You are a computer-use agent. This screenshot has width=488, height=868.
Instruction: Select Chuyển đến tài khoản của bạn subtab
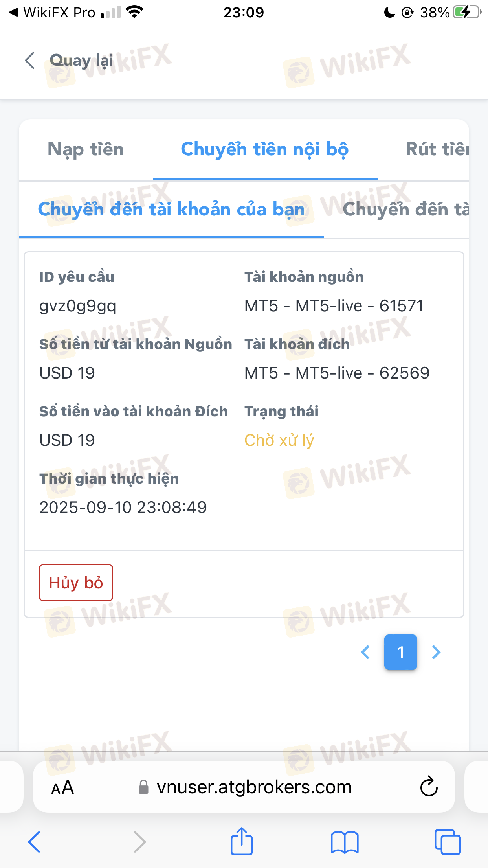click(171, 209)
